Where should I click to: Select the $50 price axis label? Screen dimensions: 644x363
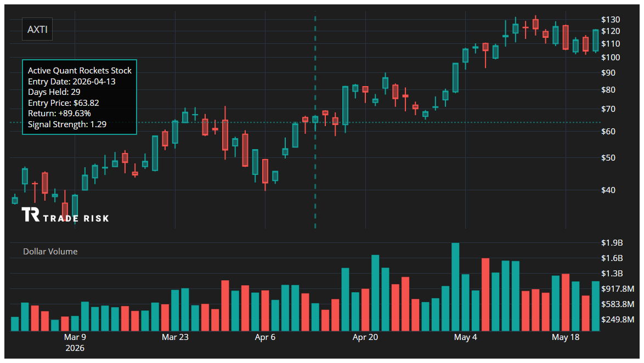608,158
